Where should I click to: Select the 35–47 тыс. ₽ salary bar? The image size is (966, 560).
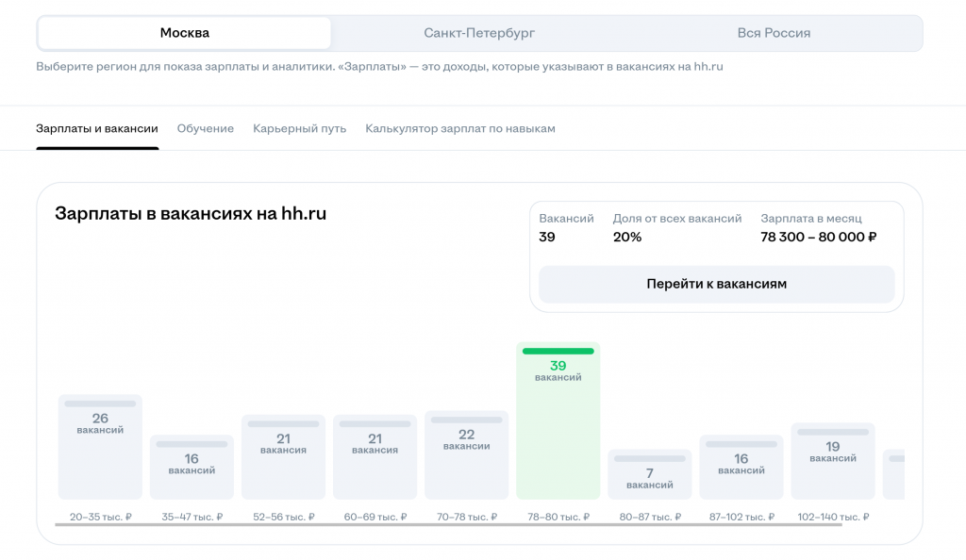(x=192, y=467)
